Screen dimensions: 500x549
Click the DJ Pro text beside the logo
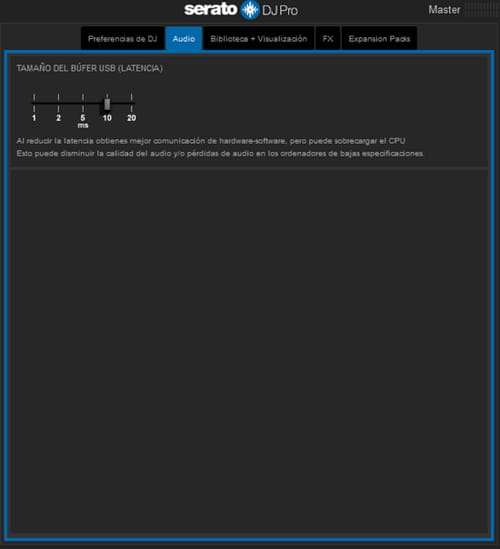(x=280, y=11)
